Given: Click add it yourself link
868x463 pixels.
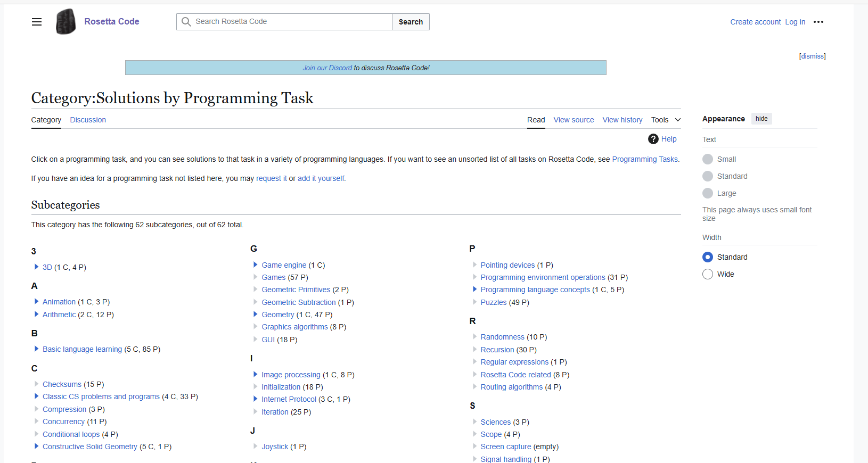Looking at the screenshot, I should (321, 178).
